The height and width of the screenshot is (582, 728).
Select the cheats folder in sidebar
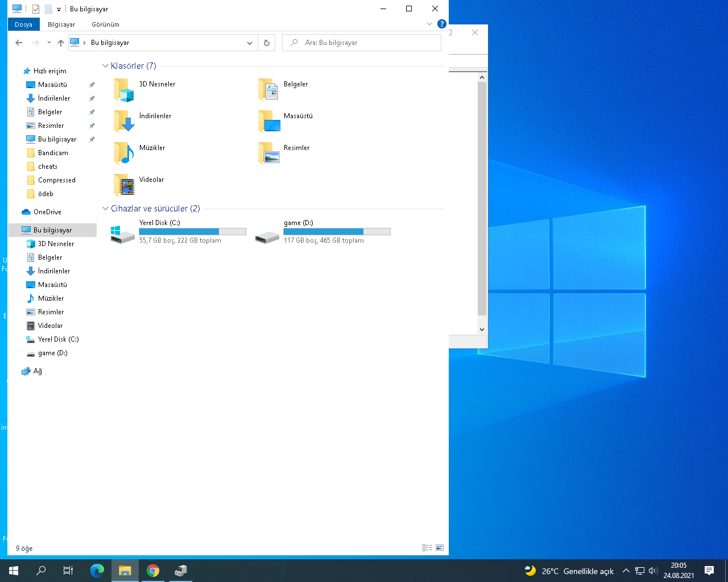click(48, 167)
